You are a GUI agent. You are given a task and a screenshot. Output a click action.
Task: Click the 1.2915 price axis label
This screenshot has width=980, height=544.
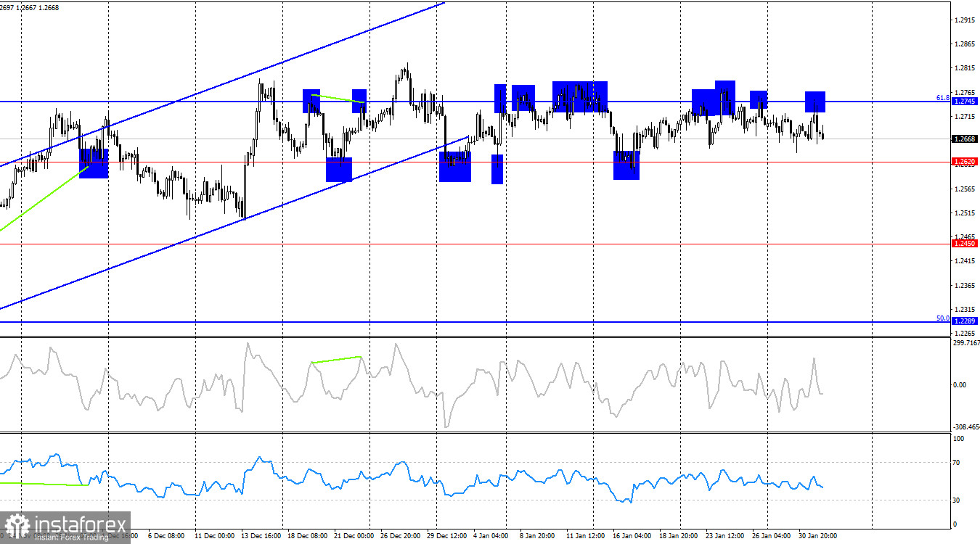point(965,20)
